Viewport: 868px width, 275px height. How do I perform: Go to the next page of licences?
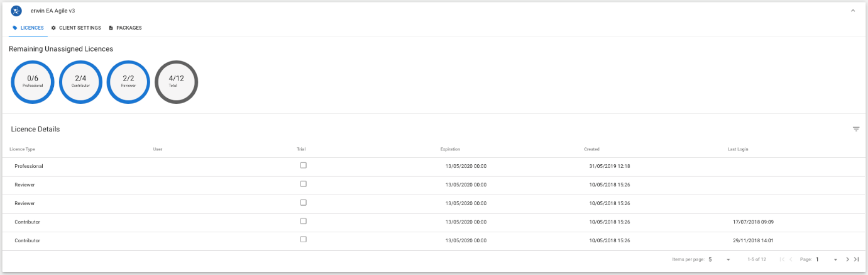point(847,259)
